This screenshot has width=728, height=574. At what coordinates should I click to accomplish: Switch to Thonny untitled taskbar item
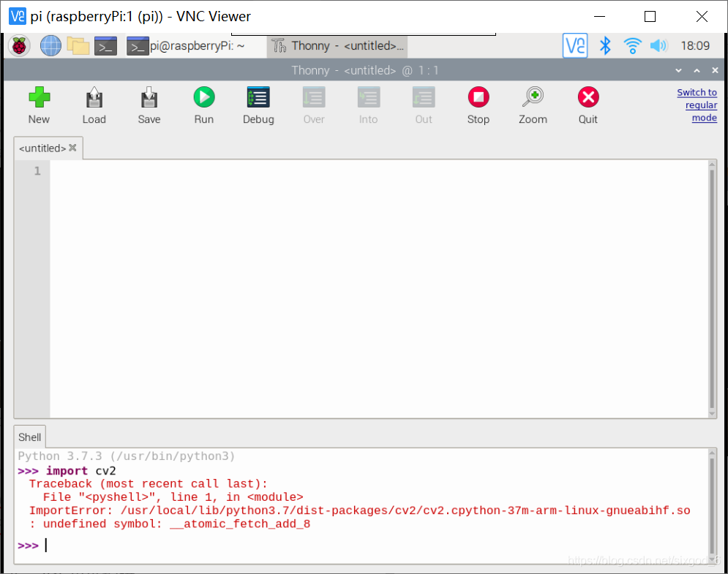pos(337,46)
